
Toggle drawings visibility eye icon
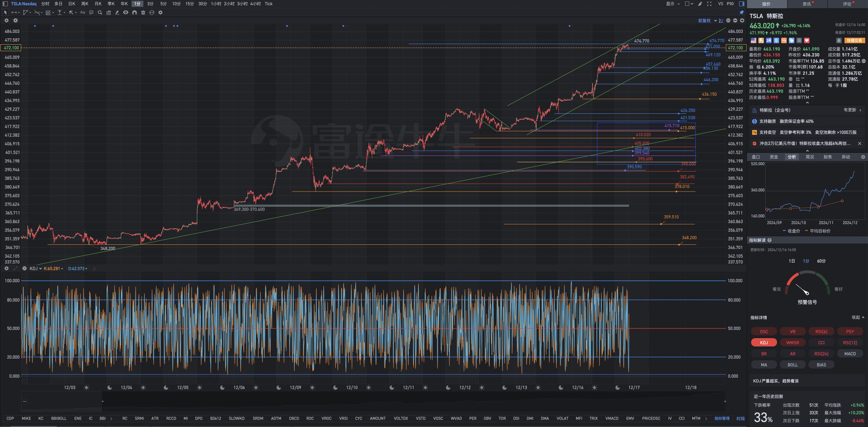coord(126,12)
